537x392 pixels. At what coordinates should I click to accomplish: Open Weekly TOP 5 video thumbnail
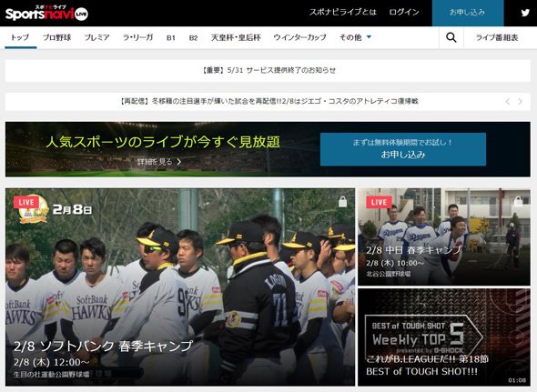tap(444, 337)
